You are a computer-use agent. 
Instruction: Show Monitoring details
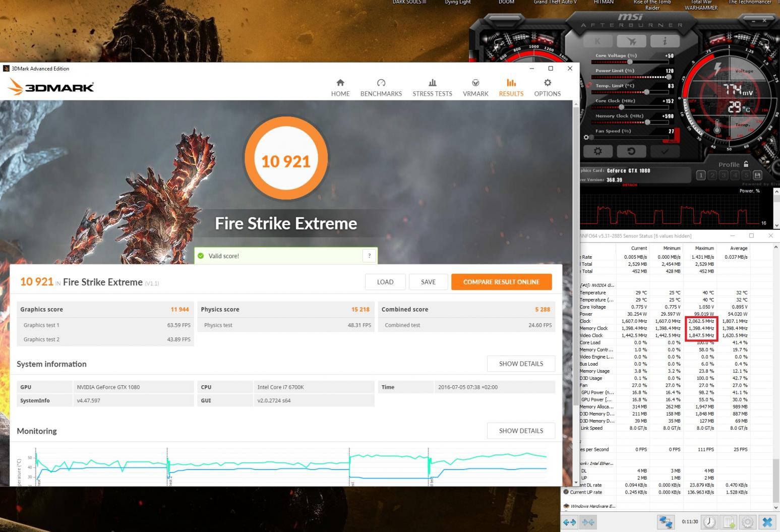pos(521,431)
